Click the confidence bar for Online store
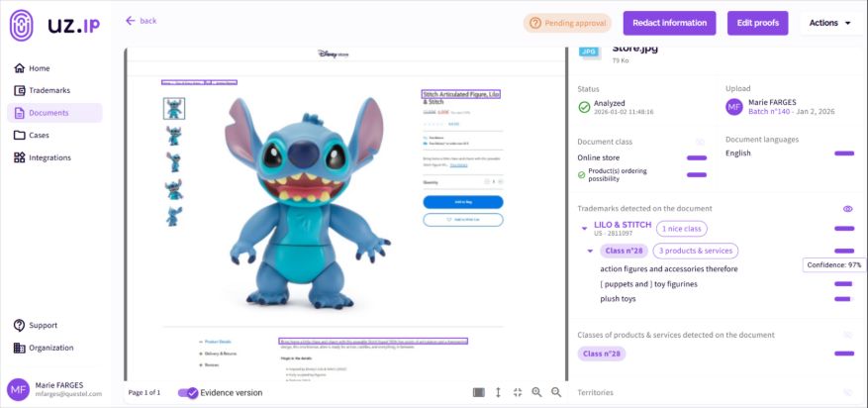Image resolution: width=868 pixels, height=408 pixels. [x=697, y=157]
